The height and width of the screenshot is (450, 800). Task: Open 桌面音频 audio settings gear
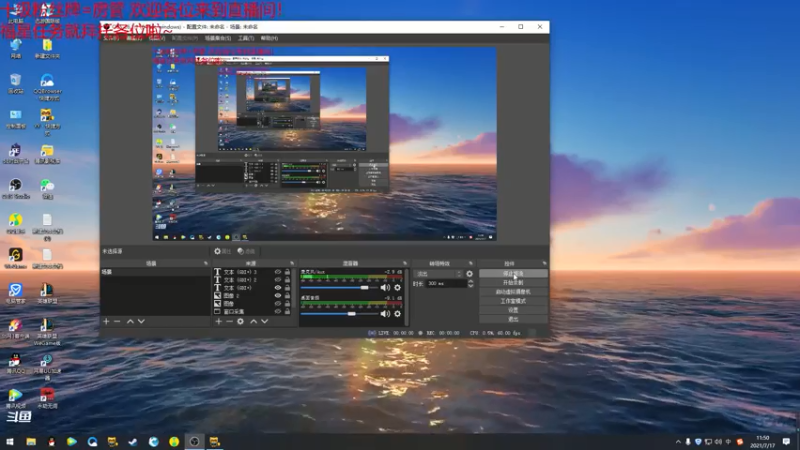pyautogui.click(x=397, y=314)
